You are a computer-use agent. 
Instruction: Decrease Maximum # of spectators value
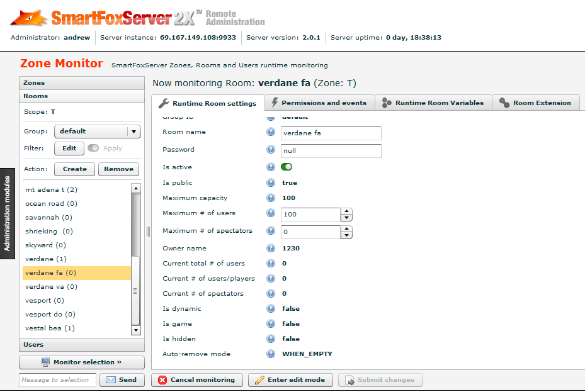coord(346,236)
